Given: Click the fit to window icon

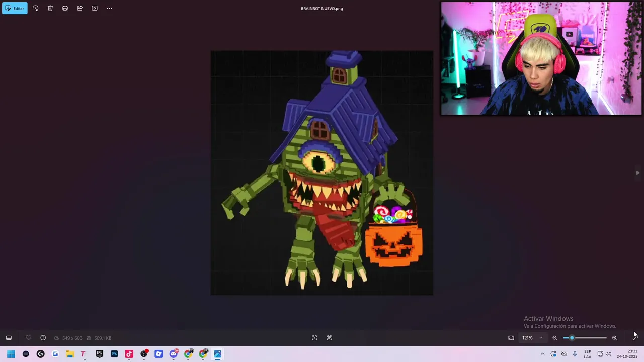Looking at the screenshot, I should pyautogui.click(x=511, y=338).
